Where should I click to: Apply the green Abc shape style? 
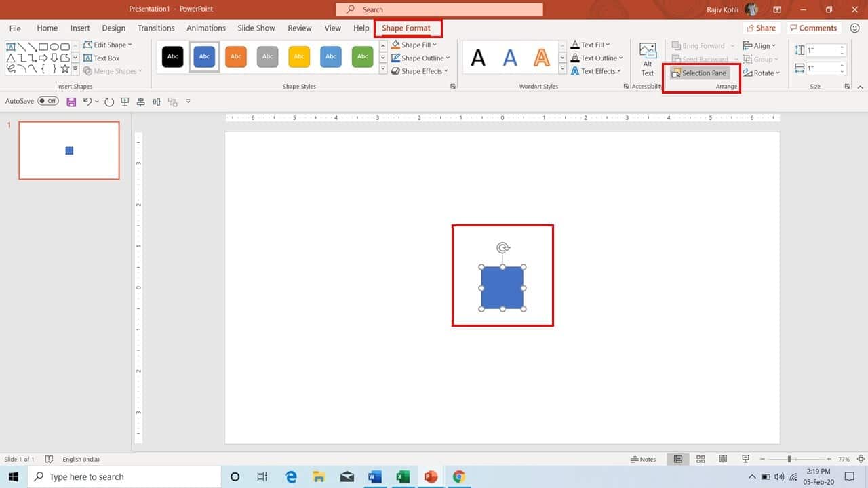coord(363,57)
